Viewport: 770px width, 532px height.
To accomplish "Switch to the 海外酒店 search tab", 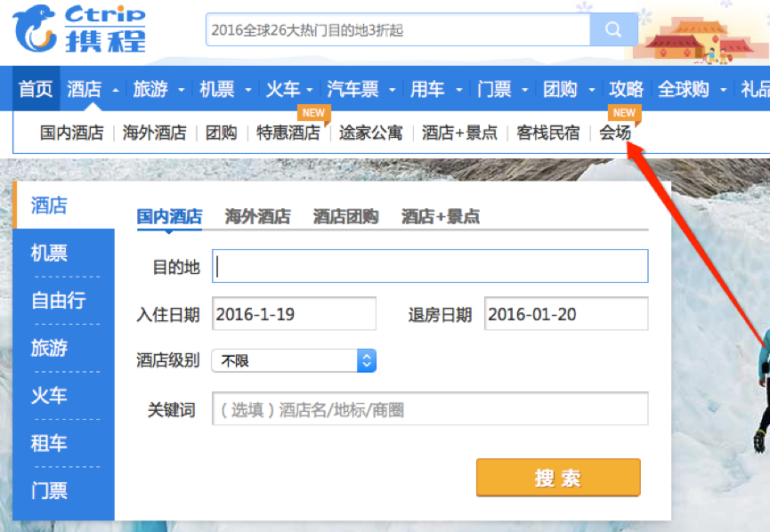I will pos(258,216).
